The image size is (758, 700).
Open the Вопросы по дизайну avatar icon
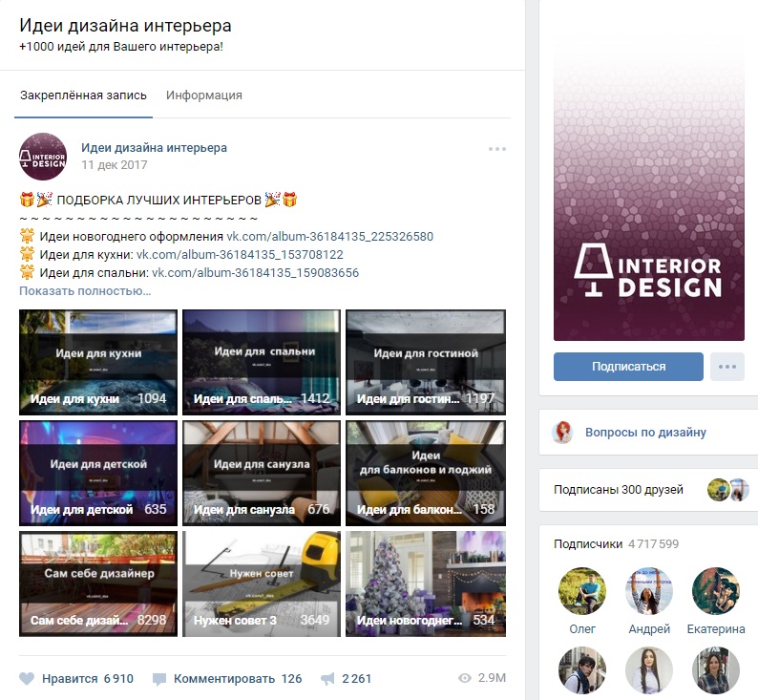click(x=562, y=433)
